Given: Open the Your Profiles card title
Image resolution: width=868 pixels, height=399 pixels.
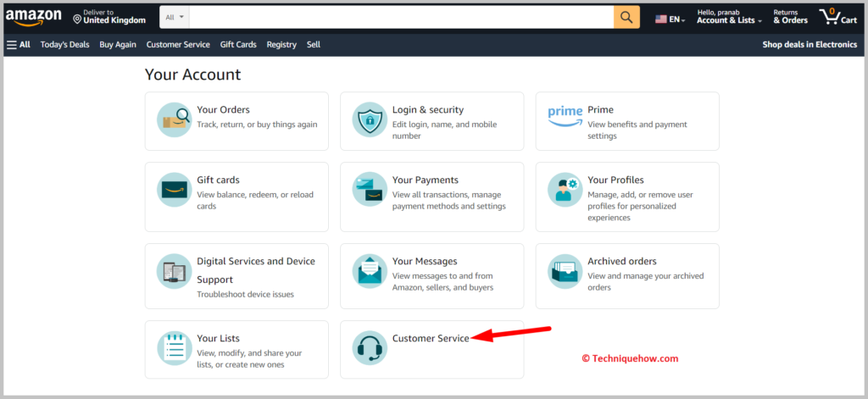Looking at the screenshot, I should coord(615,180).
